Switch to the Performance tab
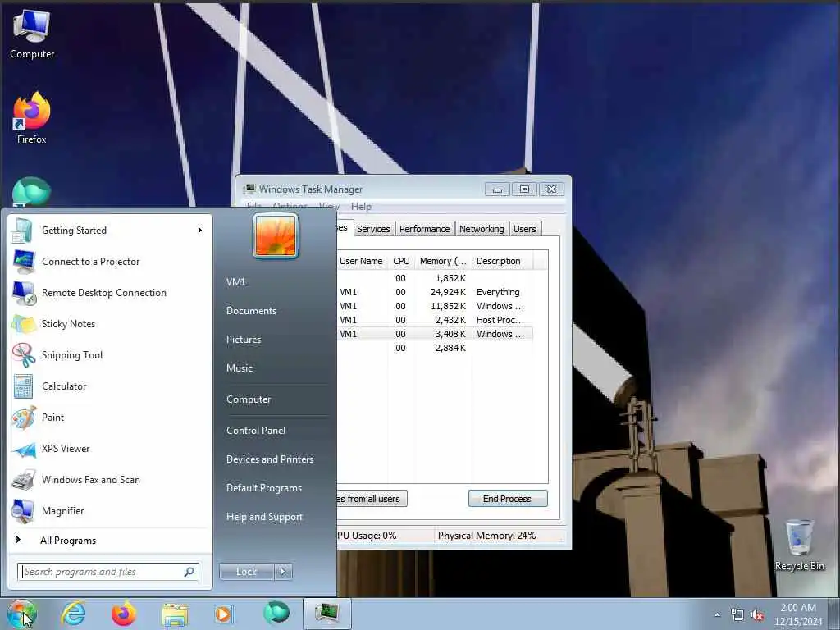 (x=425, y=229)
